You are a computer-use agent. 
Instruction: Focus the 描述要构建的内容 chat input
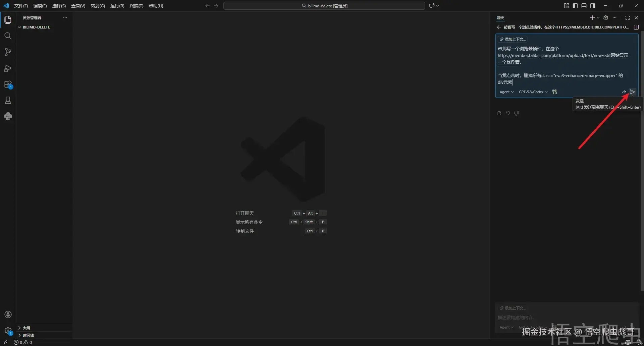pos(567,318)
